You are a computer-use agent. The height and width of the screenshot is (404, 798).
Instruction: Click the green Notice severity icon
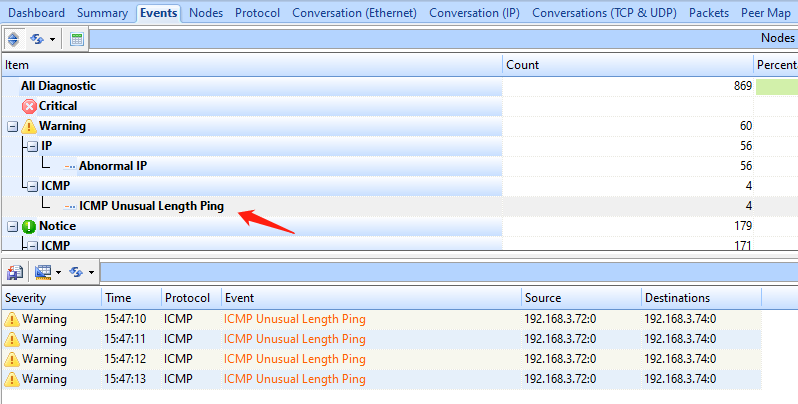[x=29, y=226]
